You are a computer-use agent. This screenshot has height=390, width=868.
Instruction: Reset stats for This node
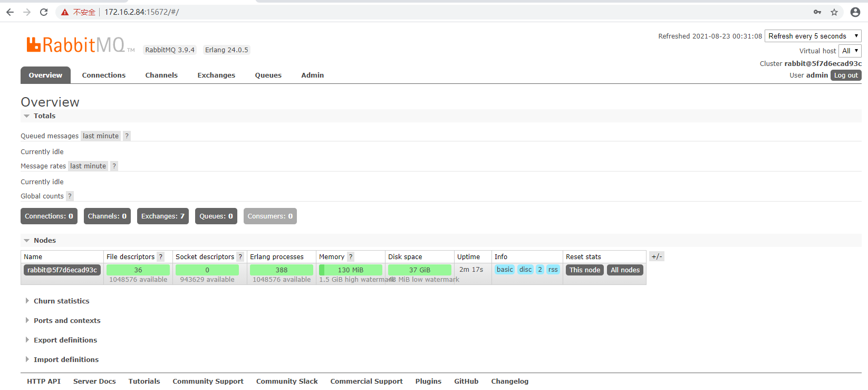click(x=585, y=270)
